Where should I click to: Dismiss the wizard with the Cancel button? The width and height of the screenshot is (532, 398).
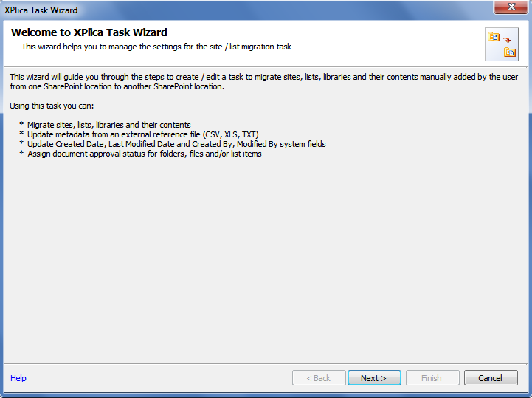(x=491, y=377)
